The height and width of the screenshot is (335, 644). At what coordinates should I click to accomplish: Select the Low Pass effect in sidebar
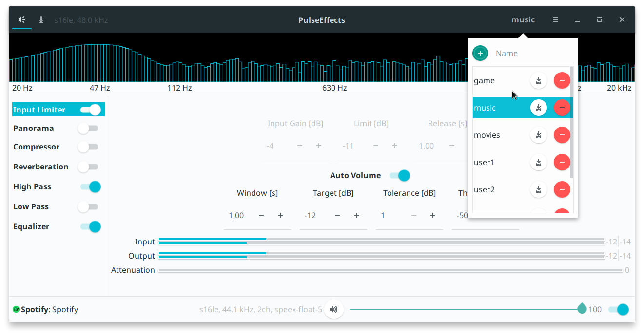[x=31, y=207]
